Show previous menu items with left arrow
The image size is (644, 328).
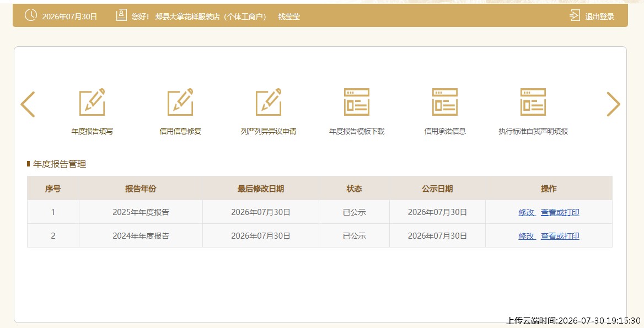[28, 104]
